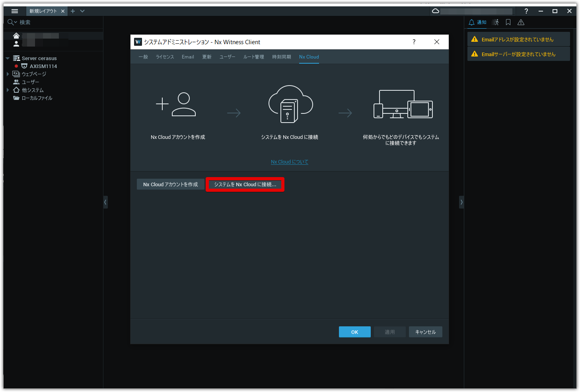Switch to the motion detection events tab
Viewport: 580px width, 392px height.
click(495, 22)
